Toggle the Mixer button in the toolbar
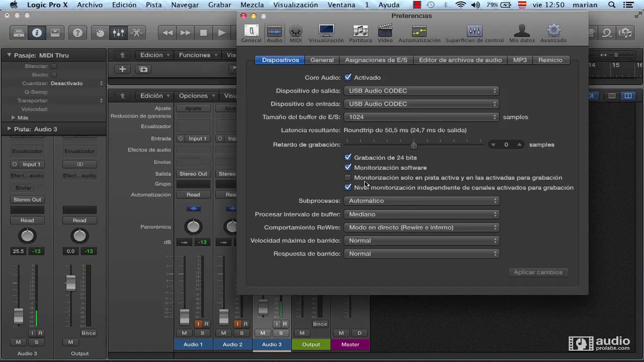The height and width of the screenshot is (362, 644). pyautogui.click(x=118, y=33)
